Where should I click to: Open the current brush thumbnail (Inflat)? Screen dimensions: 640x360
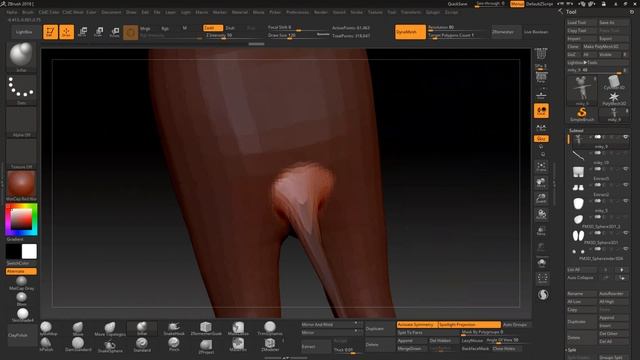tap(21, 57)
